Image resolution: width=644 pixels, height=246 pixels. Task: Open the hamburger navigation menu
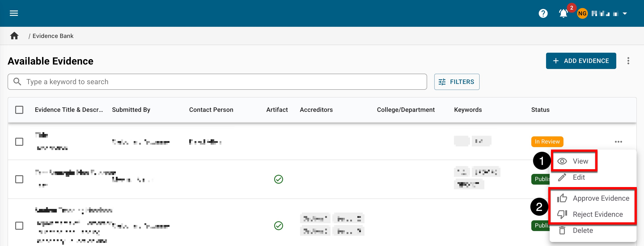click(14, 13)
